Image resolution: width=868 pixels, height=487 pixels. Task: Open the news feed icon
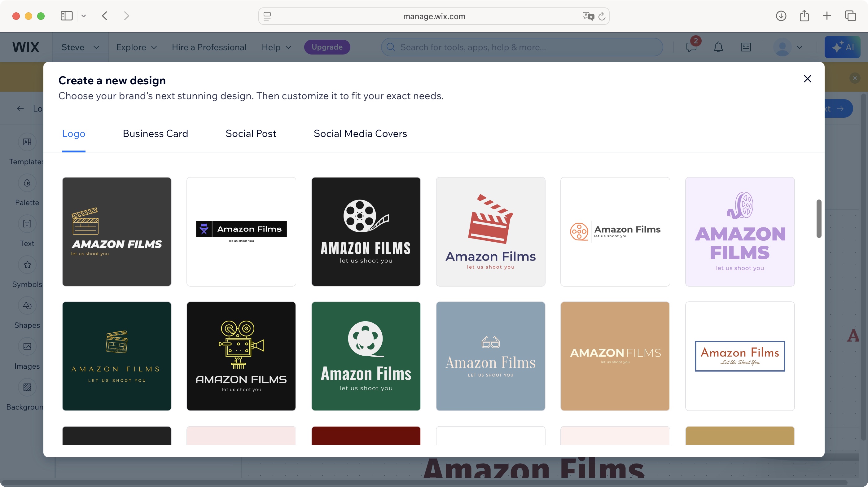(746, 47)
